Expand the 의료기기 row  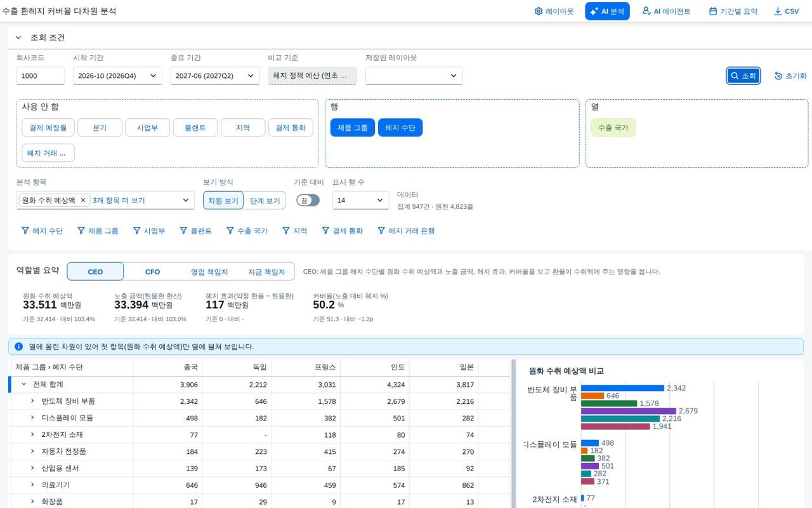32,485
